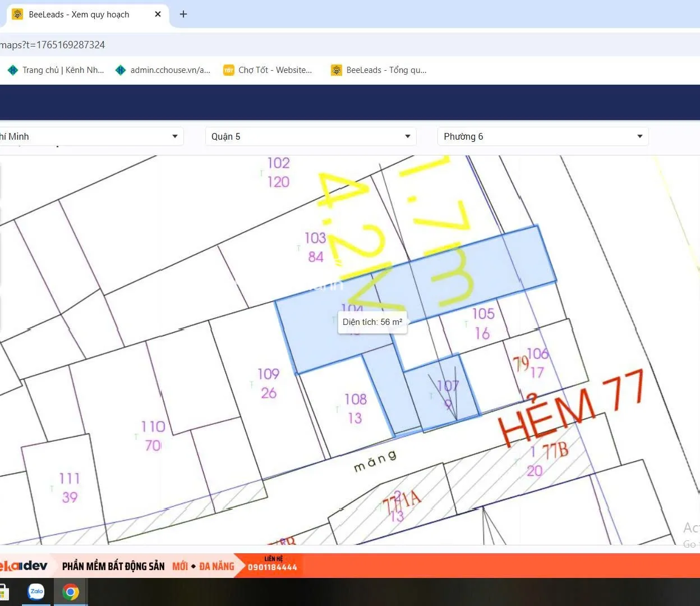
Task: Close the BeeLeads - Xem quy hoạch tab
Action: tap(158, 14)
